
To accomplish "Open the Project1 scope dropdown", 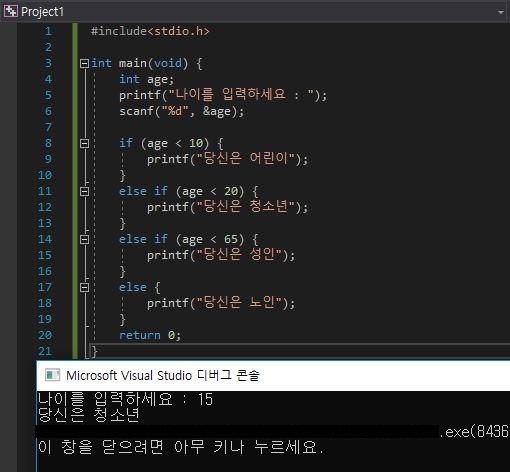I will 500,12.
